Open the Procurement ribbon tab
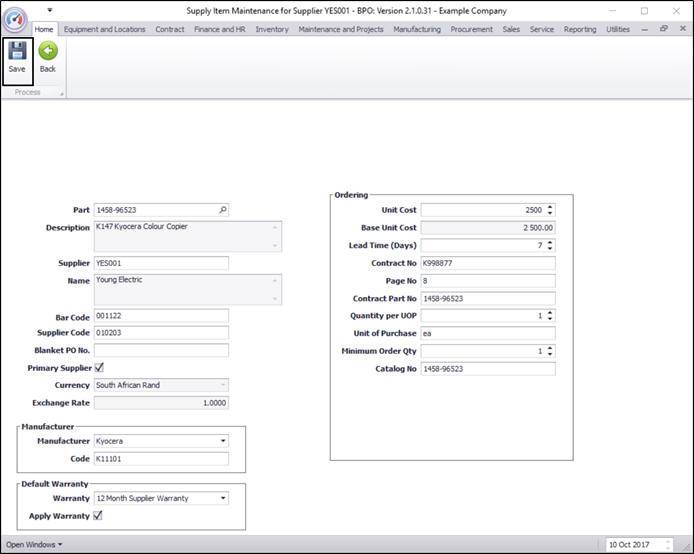 (471, 29)
